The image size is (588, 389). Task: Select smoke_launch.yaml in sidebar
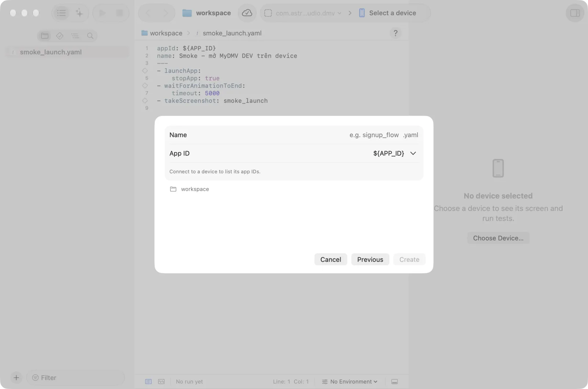(68, 52)
